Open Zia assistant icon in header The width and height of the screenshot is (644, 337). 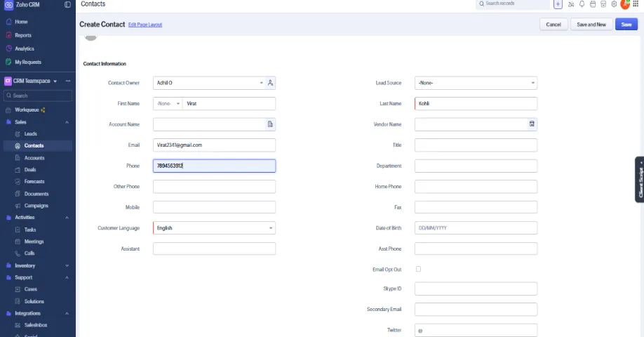[571, 4]
